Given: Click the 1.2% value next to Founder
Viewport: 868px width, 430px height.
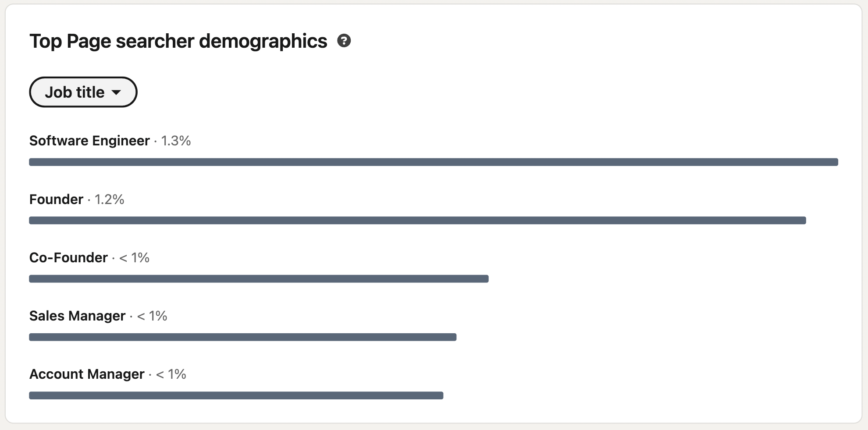Looking at the screenshot, I should (x=110, y=199).
